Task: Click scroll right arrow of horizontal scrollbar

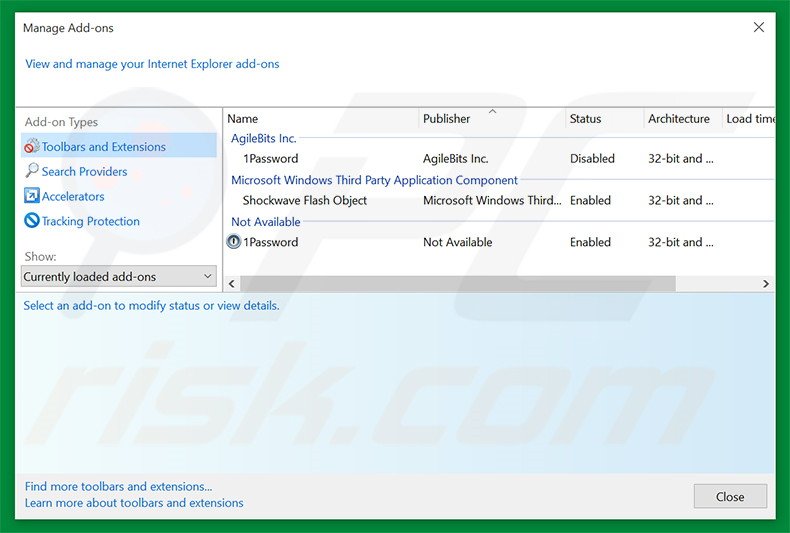Action: tap(766, 284)
